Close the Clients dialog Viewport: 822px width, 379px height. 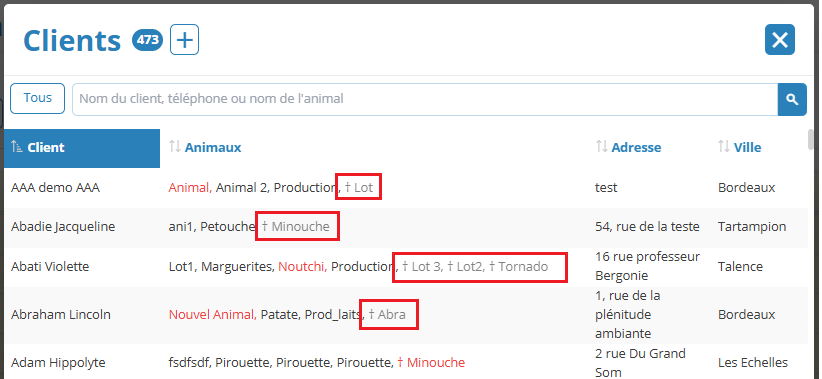[x=780, y=39]
